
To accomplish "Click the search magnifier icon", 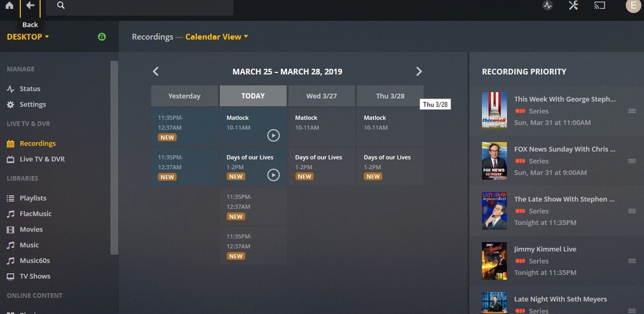I will click(61, 5).
